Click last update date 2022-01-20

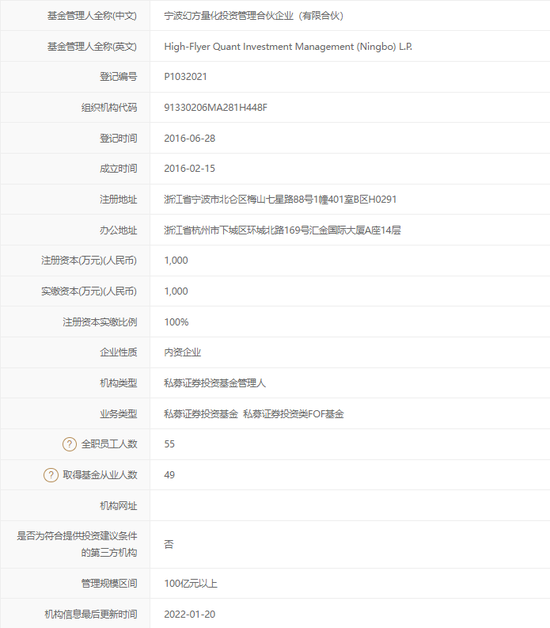click(x=189, y=614)
